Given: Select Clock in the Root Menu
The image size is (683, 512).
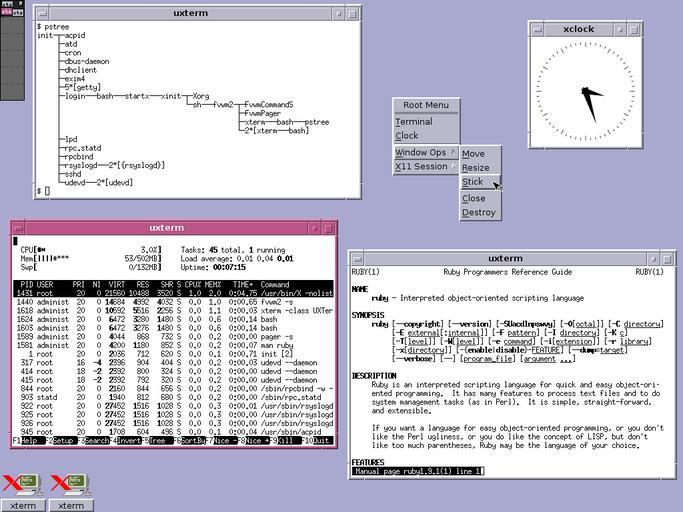Looking at the screenshot, I should pos(407,136).
